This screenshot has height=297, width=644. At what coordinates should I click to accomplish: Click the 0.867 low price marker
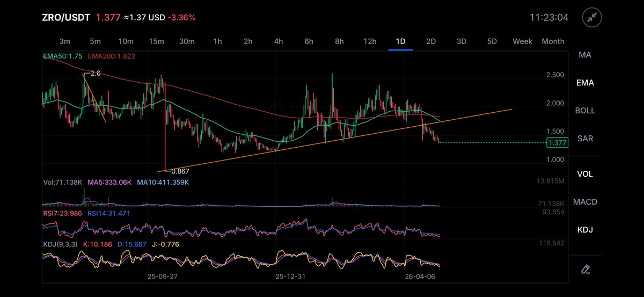pos(181,171)
